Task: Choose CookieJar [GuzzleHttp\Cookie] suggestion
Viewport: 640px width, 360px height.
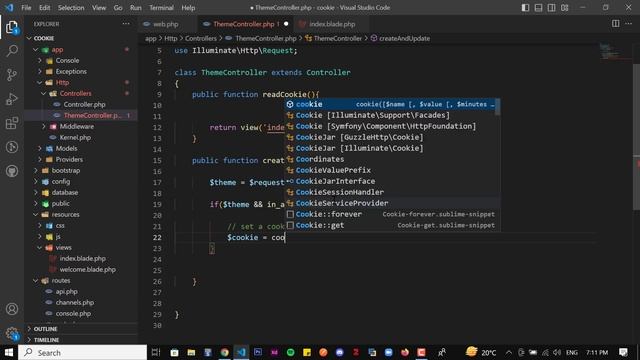Action: 391,138
